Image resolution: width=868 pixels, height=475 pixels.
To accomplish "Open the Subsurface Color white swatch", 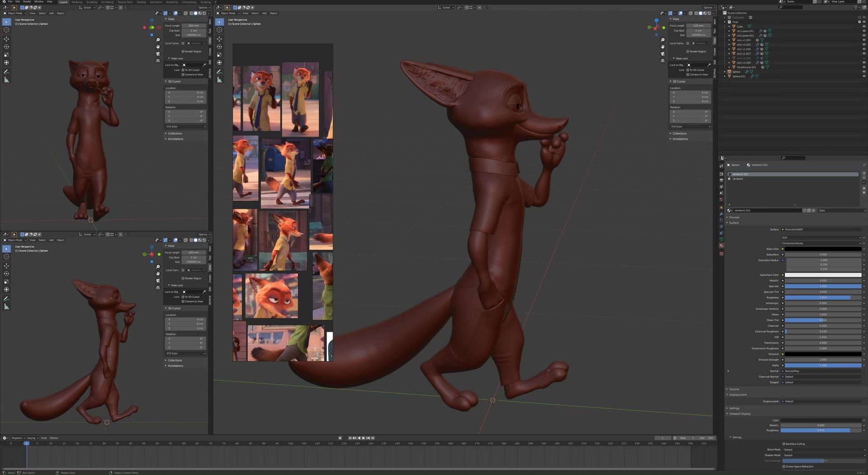I will click(823, 275).
